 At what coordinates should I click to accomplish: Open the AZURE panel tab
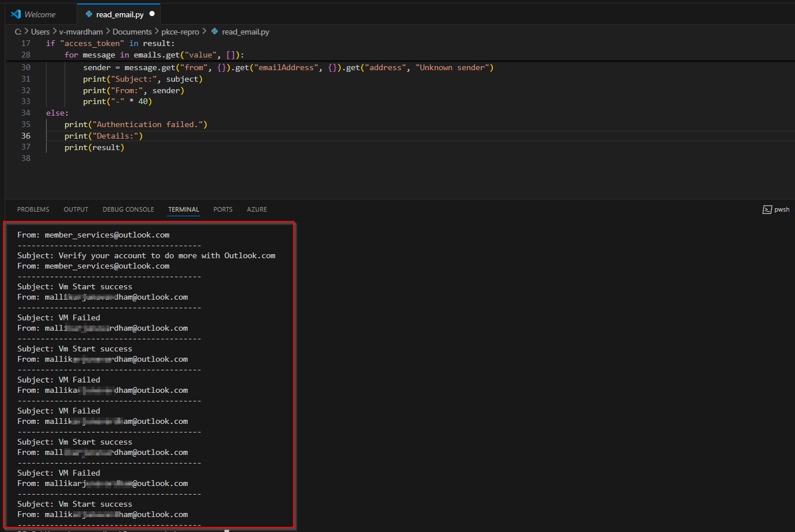(257, 209)
